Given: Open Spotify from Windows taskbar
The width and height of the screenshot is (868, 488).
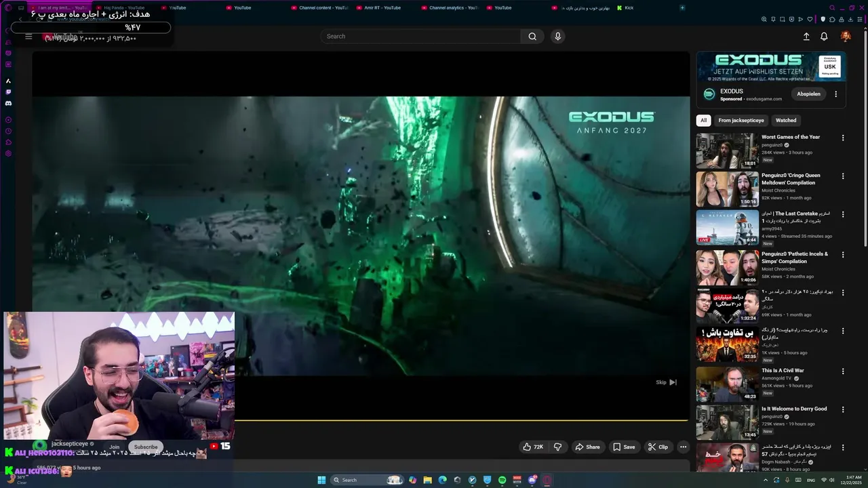Looking at the screenshot, I should click(x=502, y=480).
